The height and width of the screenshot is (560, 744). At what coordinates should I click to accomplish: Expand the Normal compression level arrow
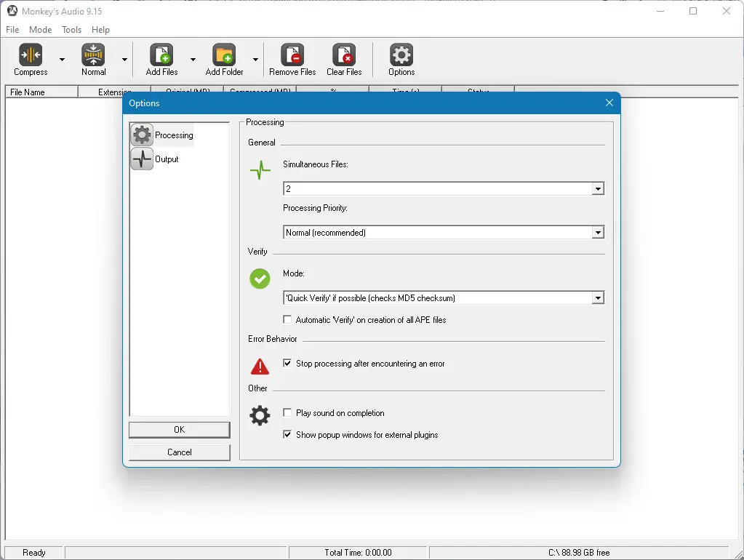point(125,60)
